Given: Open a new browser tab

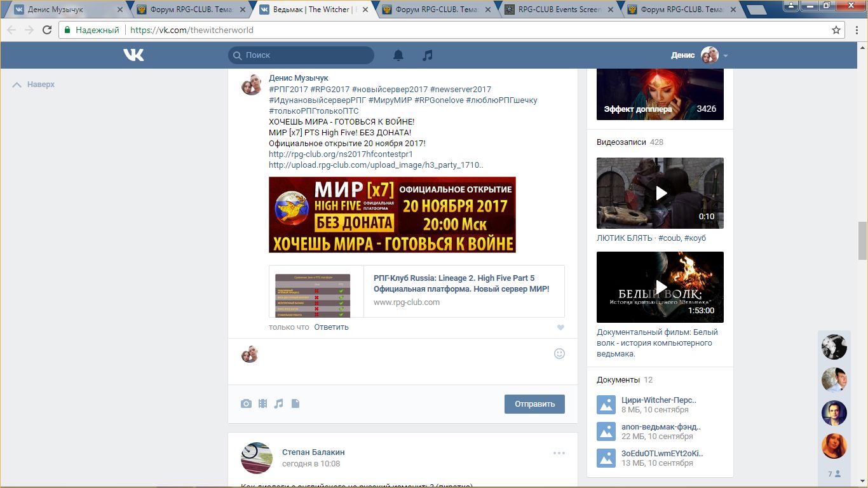Looking at the screenshot, I should coord(756,10).
